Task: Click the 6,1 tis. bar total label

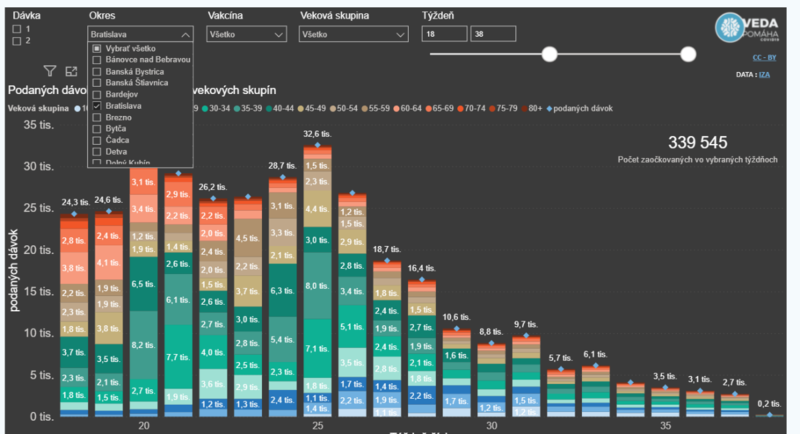Action: point(595,354)
